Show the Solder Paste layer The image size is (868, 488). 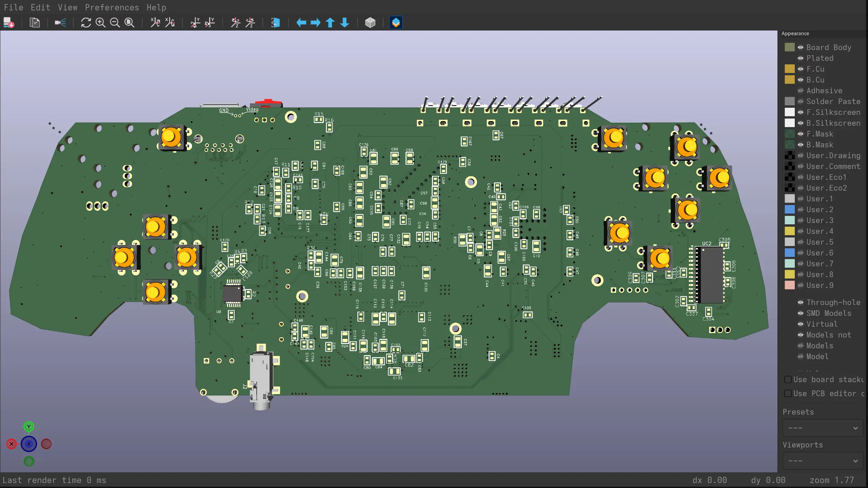[801, 102]
